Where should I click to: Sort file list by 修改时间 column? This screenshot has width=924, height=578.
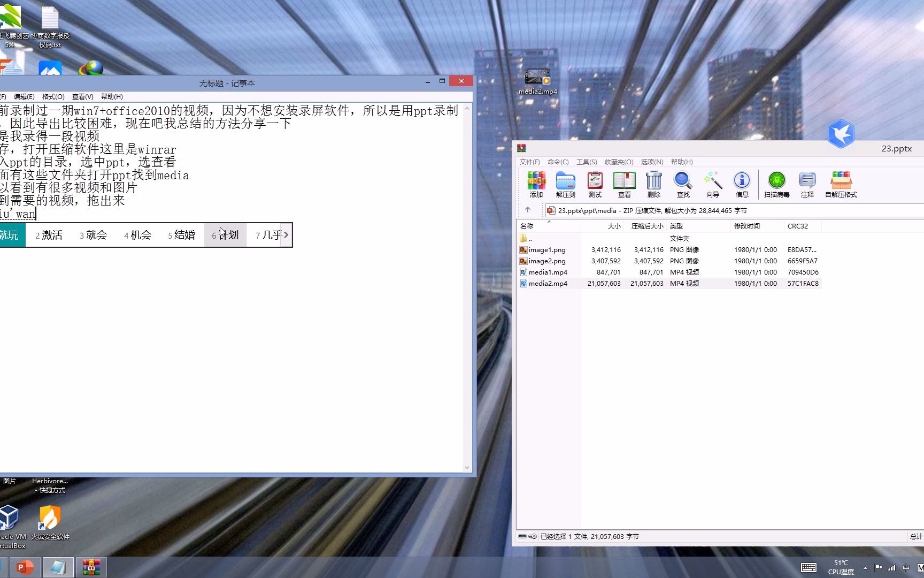[757, 226]
